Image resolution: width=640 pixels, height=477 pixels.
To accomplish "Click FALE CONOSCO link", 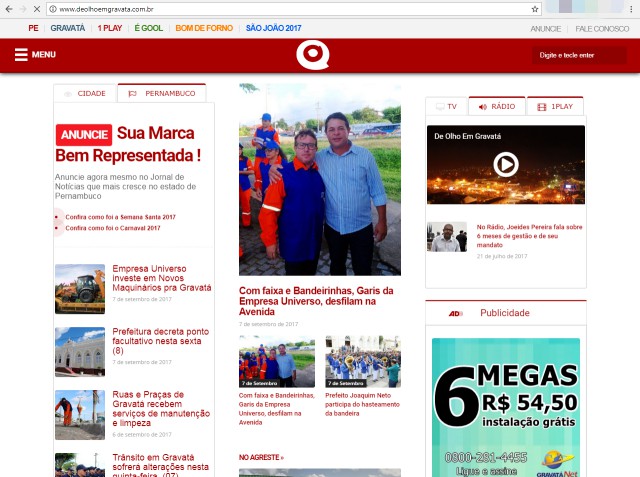I will (602, 29).
